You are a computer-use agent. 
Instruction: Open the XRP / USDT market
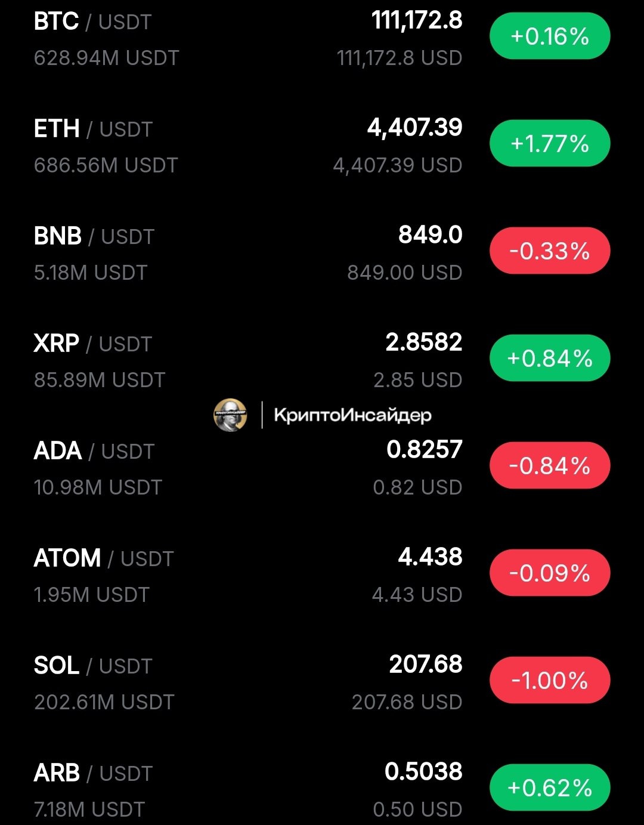(x=322, y=361)
